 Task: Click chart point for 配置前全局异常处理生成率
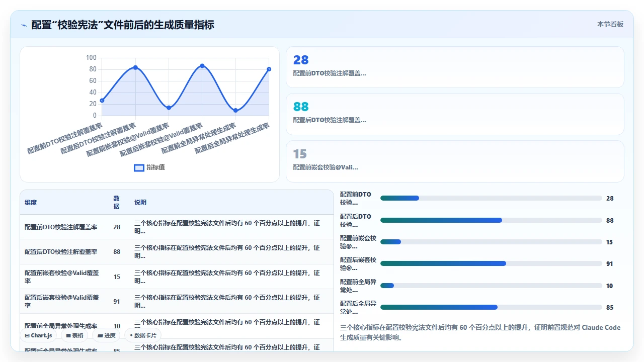pos(235,111)
